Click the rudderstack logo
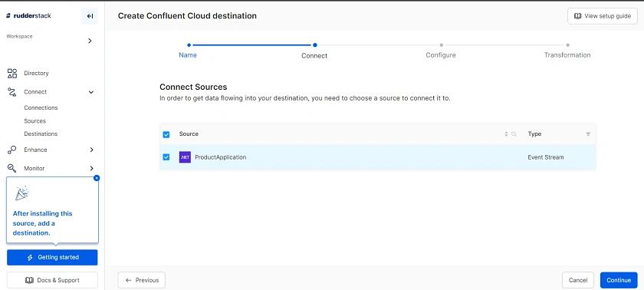644x290 pixels. pos(28,15)
